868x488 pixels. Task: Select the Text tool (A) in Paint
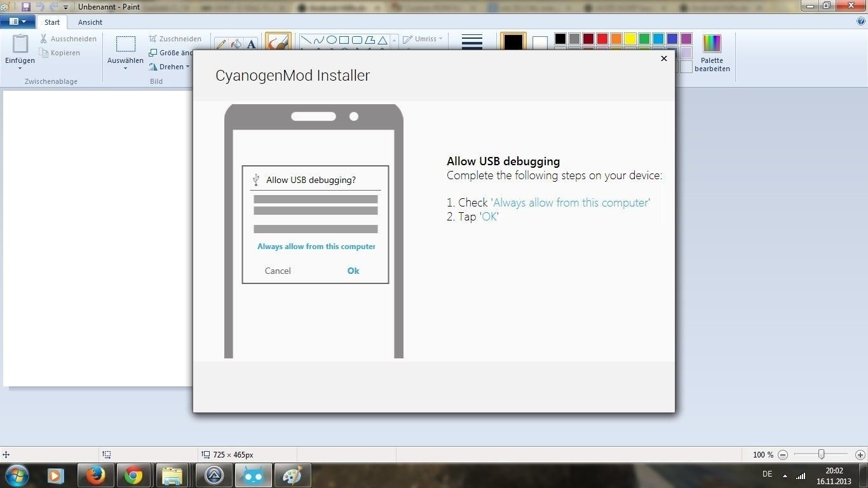252,44
